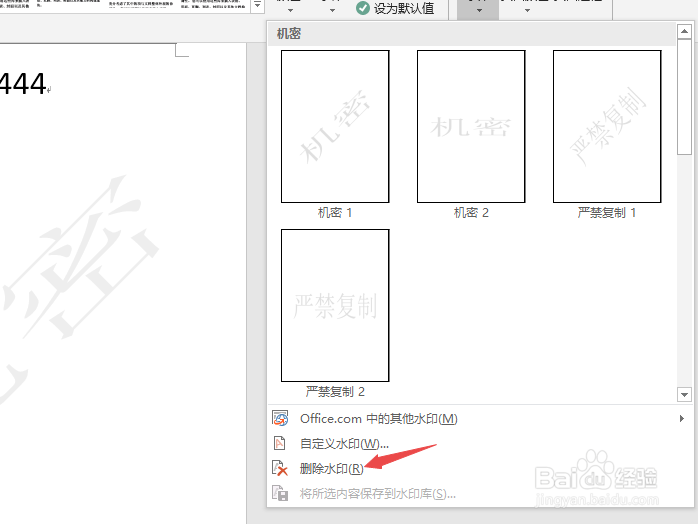Viewport: 698px width, 524px height.
Task: Choose the 严禁复制 2 watermark thumbnail
Action: pos(335,305)
